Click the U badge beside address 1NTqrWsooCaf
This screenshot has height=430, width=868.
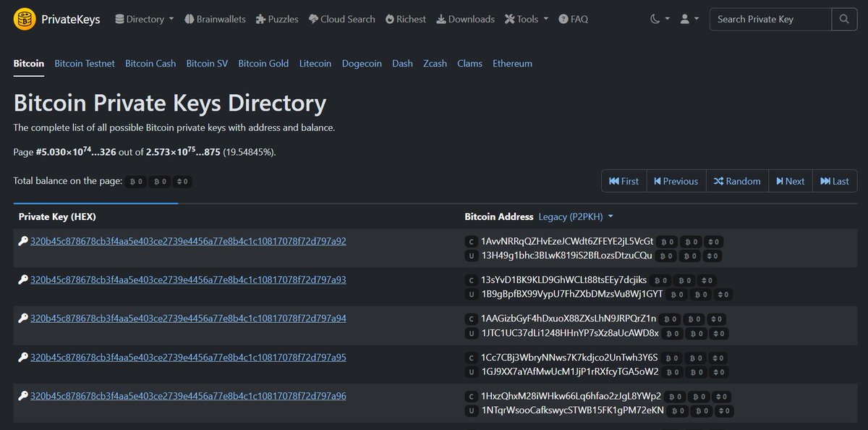click(x=472, y=411)
